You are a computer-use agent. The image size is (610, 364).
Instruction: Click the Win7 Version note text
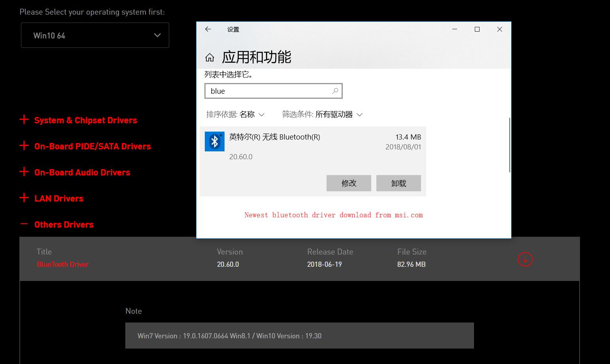click(229, 336)
